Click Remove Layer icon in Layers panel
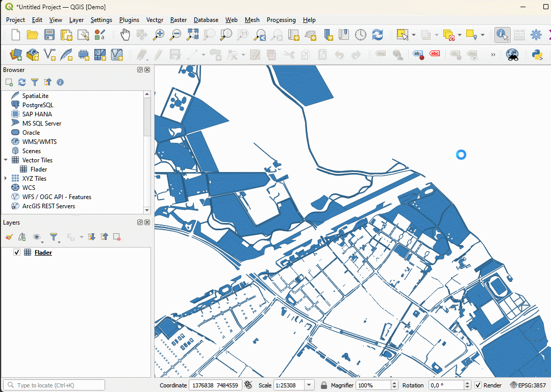This screenshot has height=392, width=551. point(117,237)
